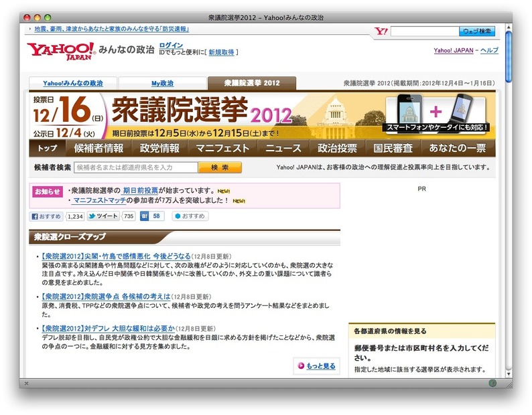Screen dimensions: 532x415
Task: Click the ウェブ検索 button
Action: [x=476, y=31]
